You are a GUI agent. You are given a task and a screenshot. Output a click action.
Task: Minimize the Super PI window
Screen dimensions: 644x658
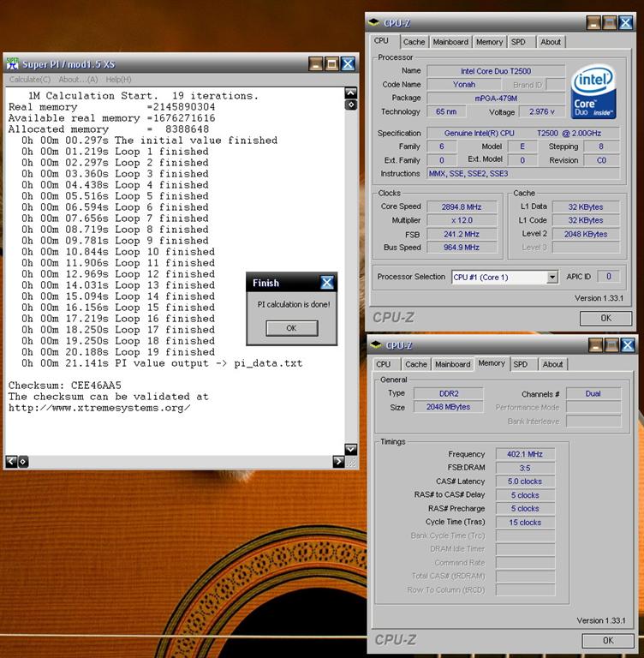[315, 64]
